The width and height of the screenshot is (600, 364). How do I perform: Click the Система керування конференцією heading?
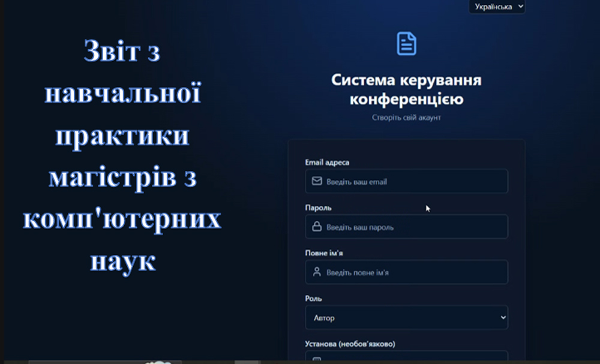tap(406, 89)
